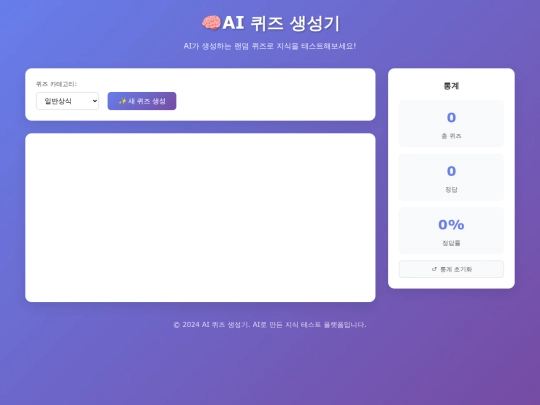Viewport: 540px width, 405px height.
Task: Click the © 2024 footer copyright text
Action: pyautogui.click(x=270, y=324)
